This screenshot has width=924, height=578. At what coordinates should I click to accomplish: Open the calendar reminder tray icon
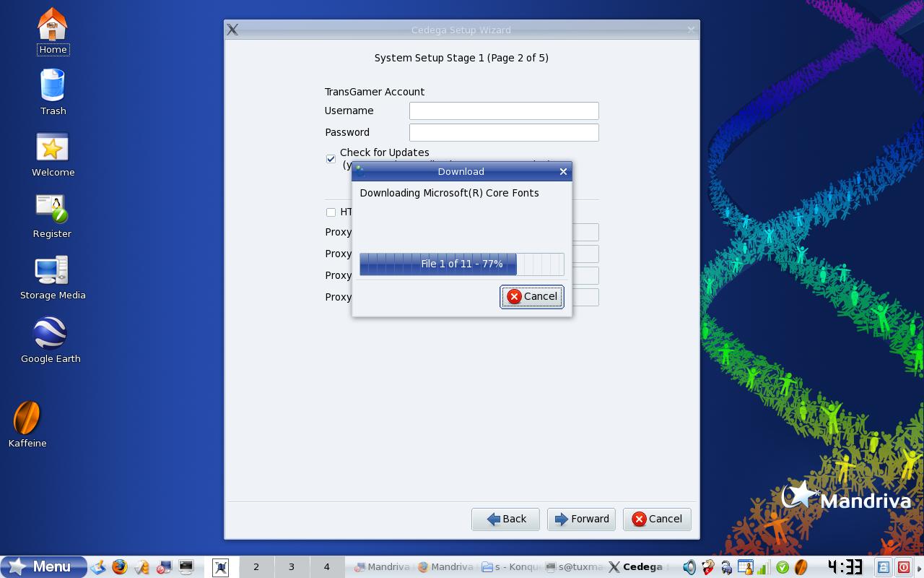745,567
